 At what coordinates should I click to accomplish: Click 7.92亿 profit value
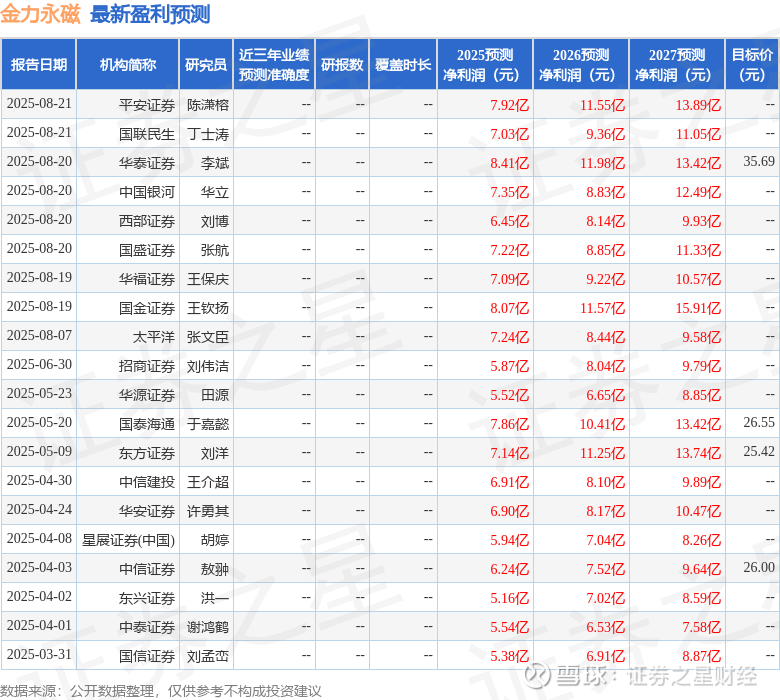point(509,105)
